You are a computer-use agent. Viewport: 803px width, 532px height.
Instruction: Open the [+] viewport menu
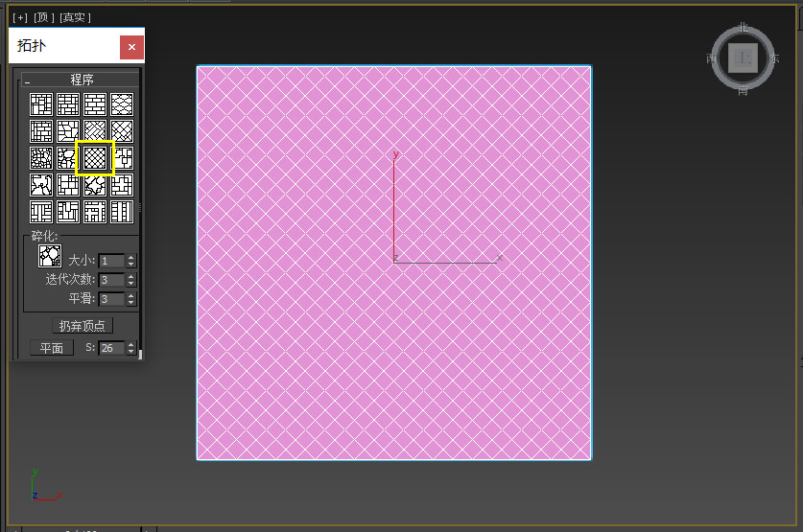(x=20, y=17)
